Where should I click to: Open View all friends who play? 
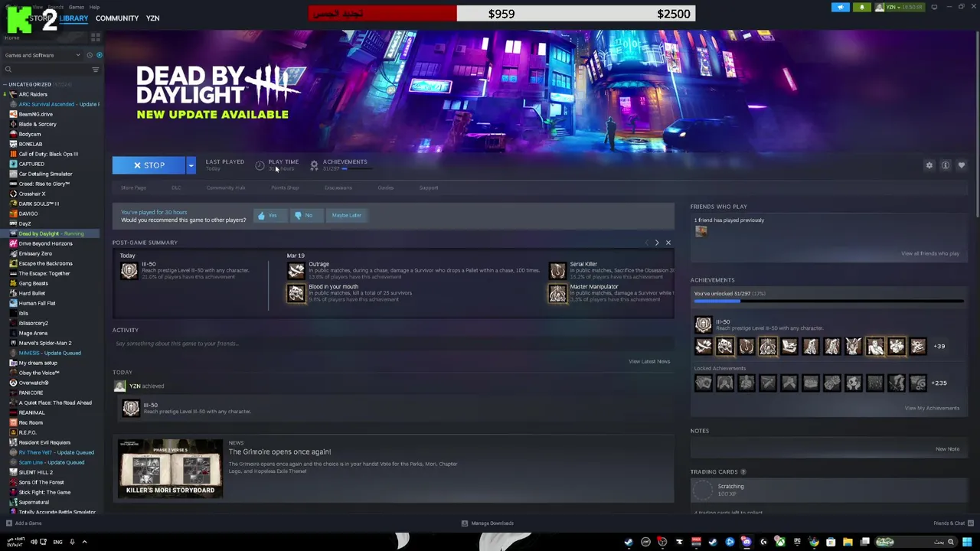click(930, 253)
